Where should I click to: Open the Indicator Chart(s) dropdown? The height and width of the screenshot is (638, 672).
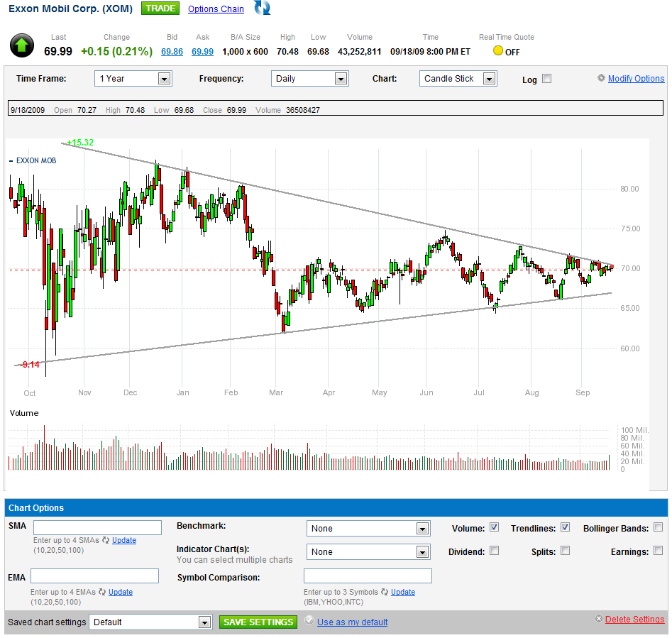coord(368,552)
